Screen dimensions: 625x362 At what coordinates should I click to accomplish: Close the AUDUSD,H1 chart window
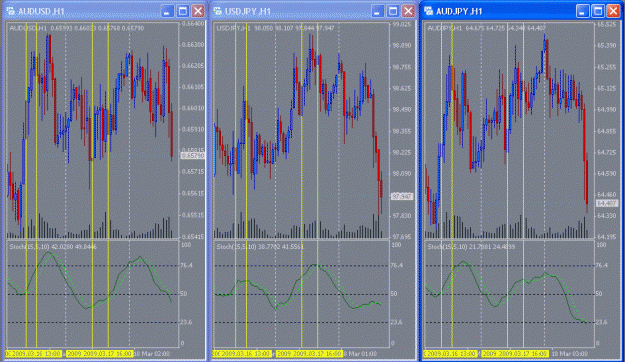click(x=198, y=11)
